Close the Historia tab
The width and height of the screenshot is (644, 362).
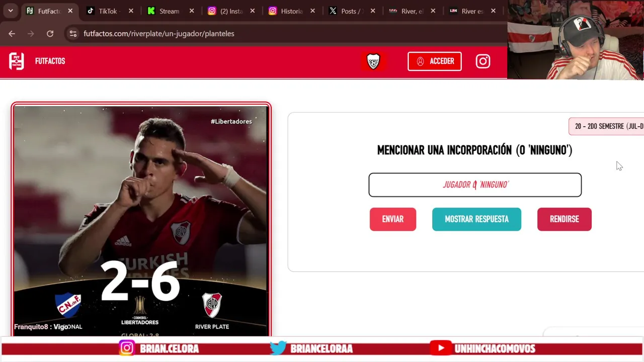pyautogui.click(x=312, y=11)
